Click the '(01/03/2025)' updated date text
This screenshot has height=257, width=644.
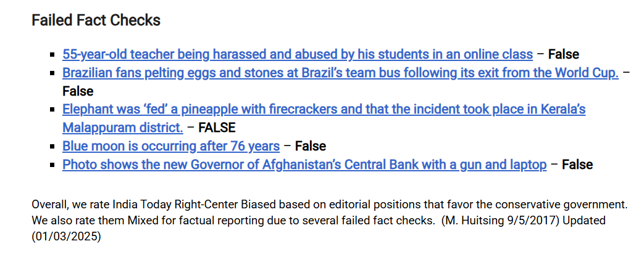click(66, 237)
